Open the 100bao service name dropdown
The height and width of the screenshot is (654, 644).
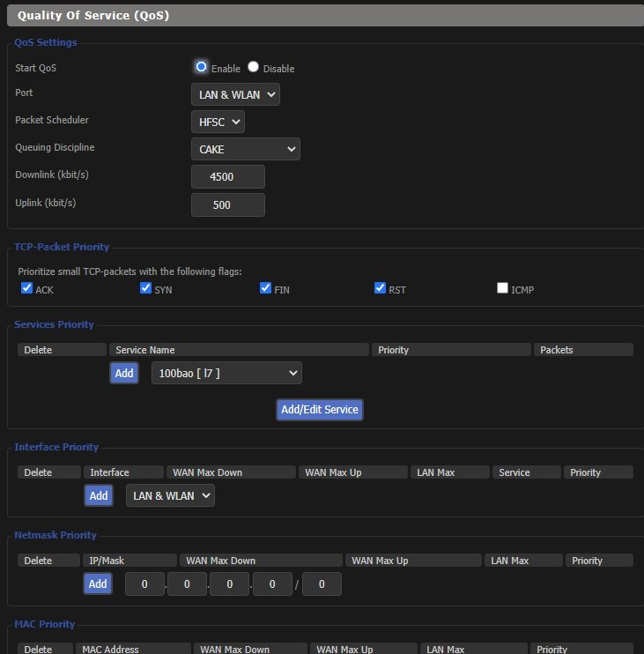[226, 373]
